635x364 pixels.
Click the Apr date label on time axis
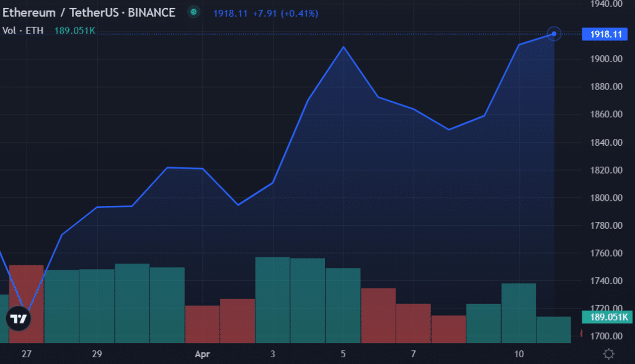click(x=202, y=354)
